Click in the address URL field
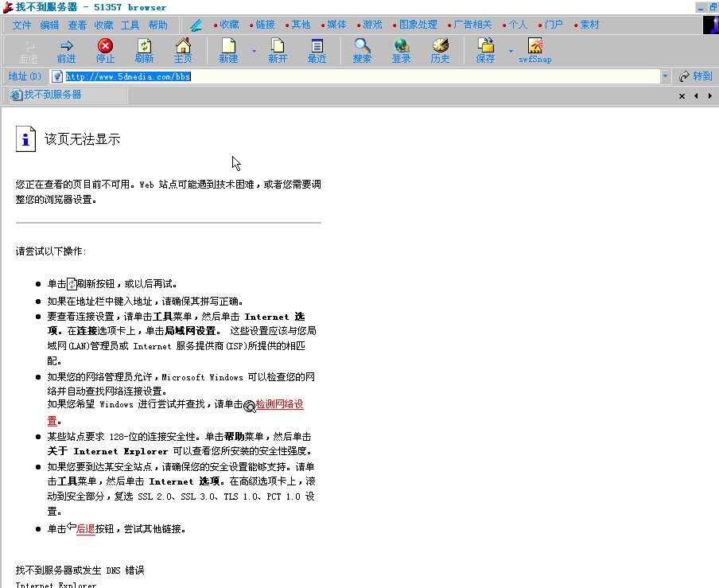The height and width of the screenshot is (588, 719). (x=356, y=76)
